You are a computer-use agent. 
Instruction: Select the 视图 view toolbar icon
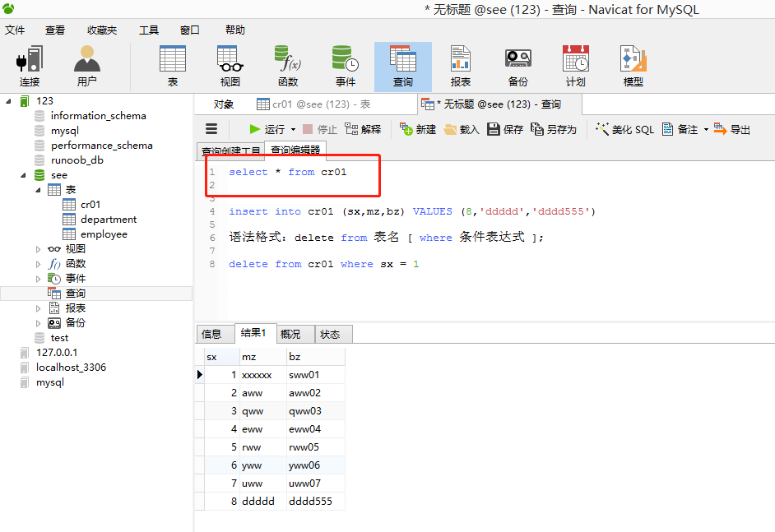(x=230, y=67)
